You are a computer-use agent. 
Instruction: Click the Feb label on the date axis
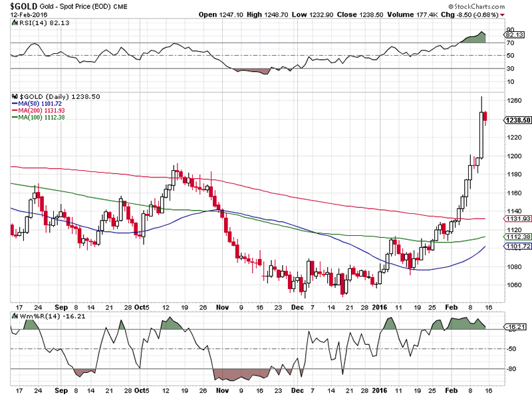coord(450,308)
